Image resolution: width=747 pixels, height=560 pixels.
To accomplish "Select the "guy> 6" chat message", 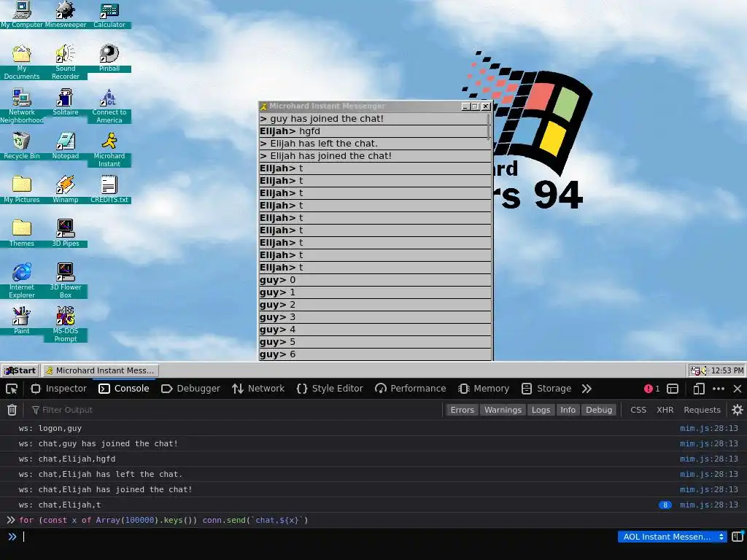I will pos(375,354).
